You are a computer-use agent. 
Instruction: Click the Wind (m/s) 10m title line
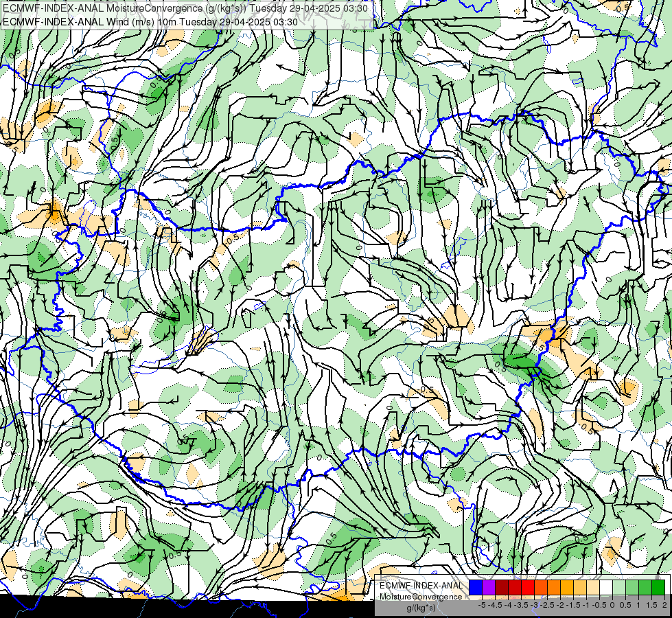pyautogui.click(x=150, y=21)
